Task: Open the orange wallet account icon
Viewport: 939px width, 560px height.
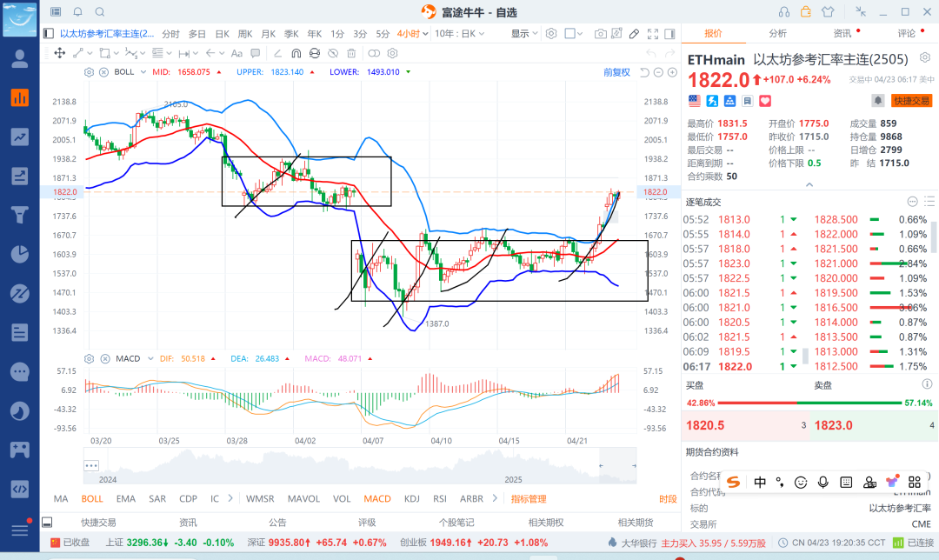Action: tap(806, 12)
